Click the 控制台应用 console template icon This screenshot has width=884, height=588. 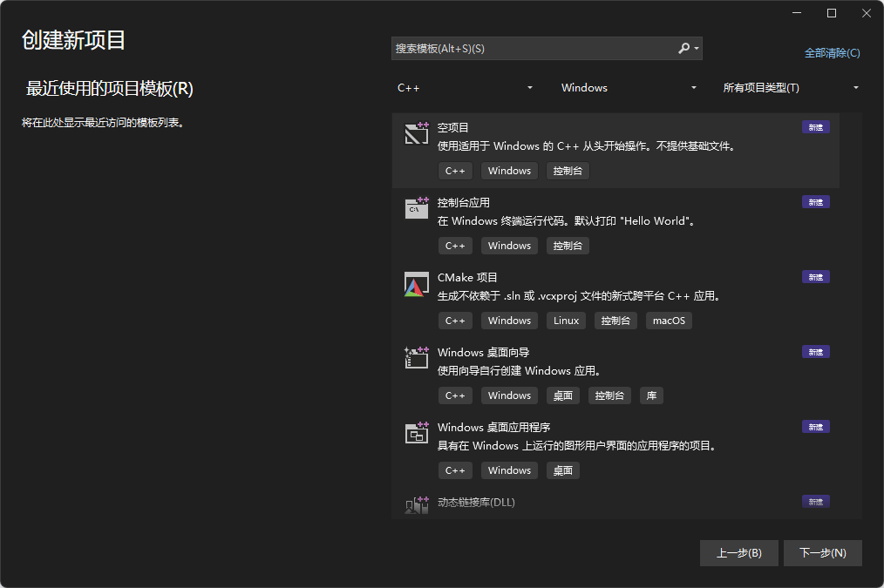tap(417, 208)
